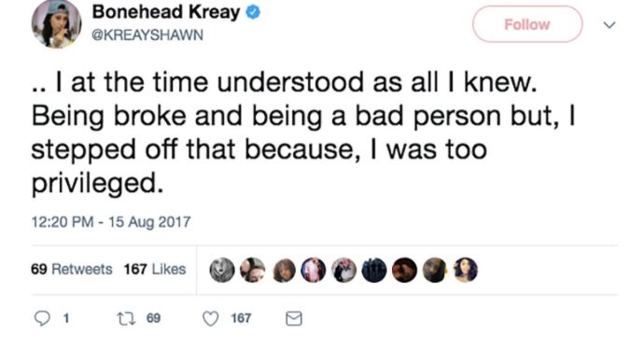Click the retweet arrows icon
This screenshot has width=644, height=350.
pos(126,319)
